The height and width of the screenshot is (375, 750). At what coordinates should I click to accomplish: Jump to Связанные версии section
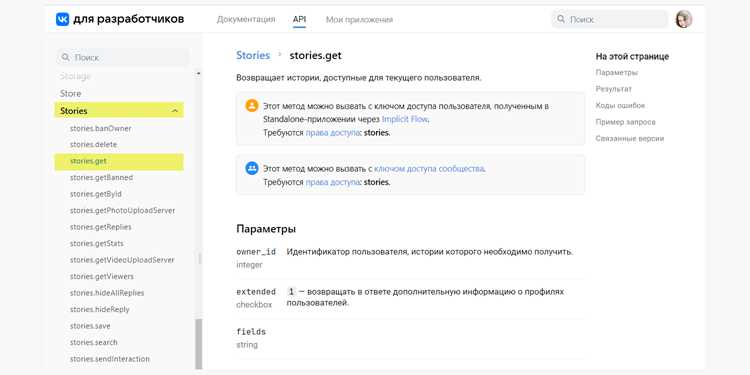coord(629,138)
